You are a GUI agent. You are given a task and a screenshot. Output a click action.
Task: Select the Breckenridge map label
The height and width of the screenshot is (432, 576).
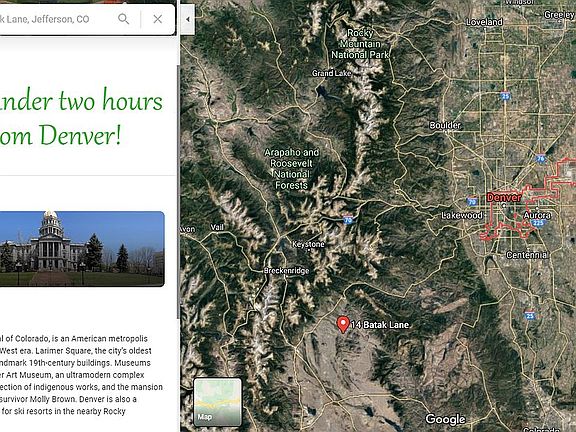[x=287, y=271]
